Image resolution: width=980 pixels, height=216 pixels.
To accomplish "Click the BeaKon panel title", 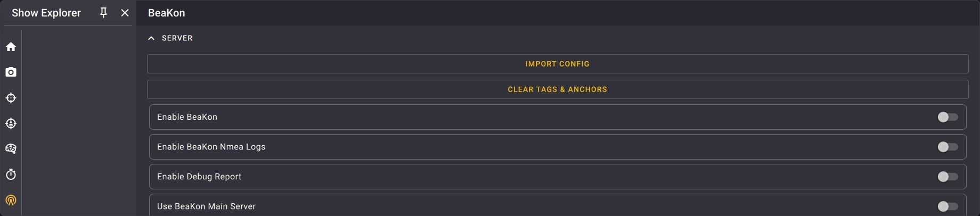I will pos(167,13).
